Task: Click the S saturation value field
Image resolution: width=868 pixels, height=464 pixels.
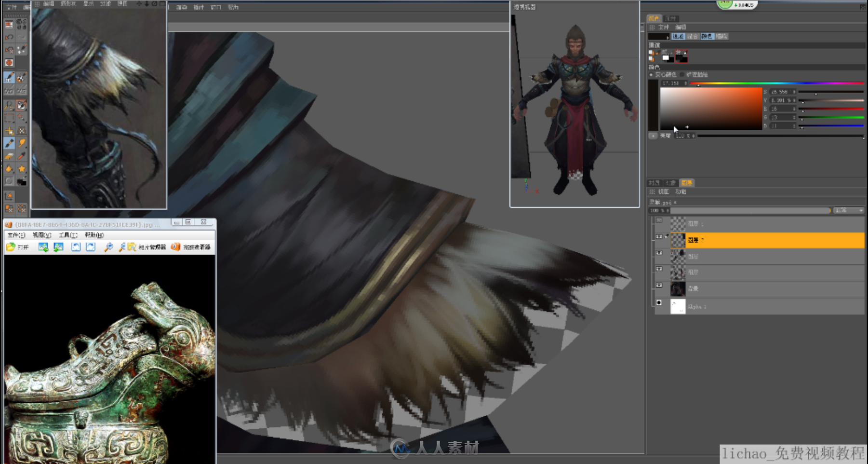Action: pyautogui.click(x=782, y=92)
